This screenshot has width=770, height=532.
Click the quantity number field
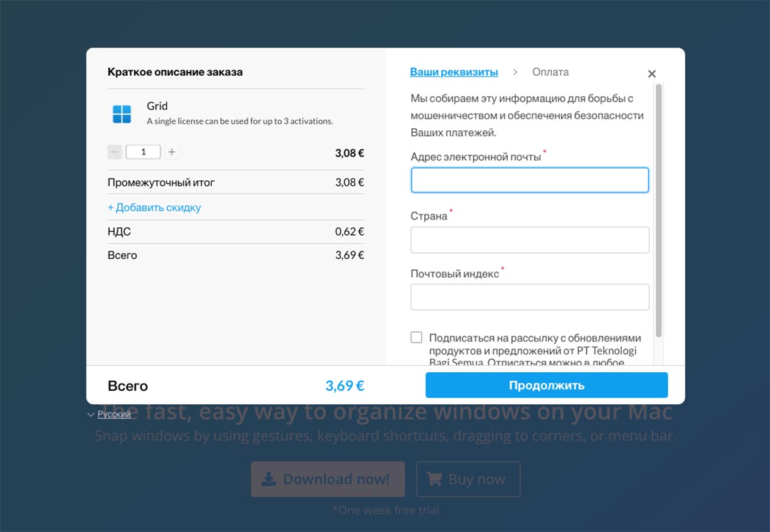pyautogui.click(x=143, y=152)
